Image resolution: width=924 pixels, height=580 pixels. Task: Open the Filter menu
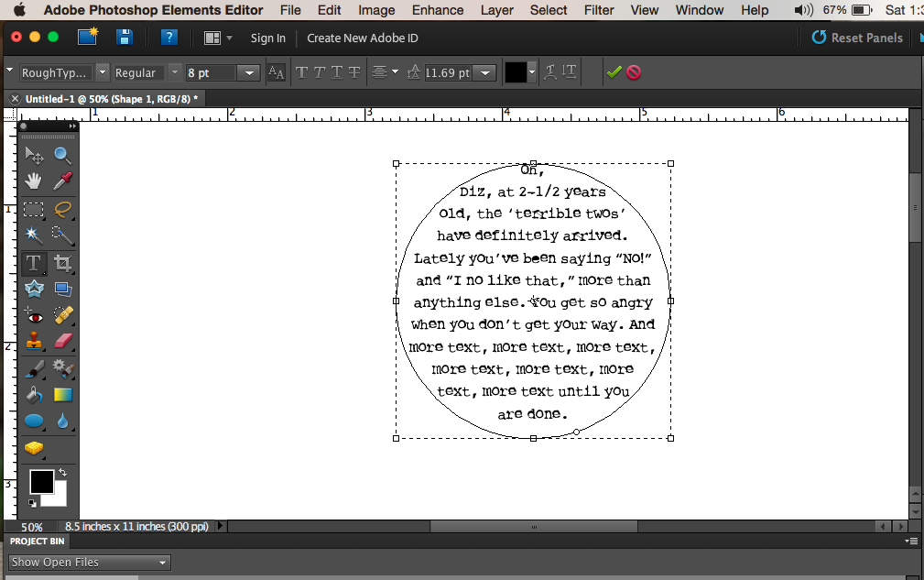(599, 10)
